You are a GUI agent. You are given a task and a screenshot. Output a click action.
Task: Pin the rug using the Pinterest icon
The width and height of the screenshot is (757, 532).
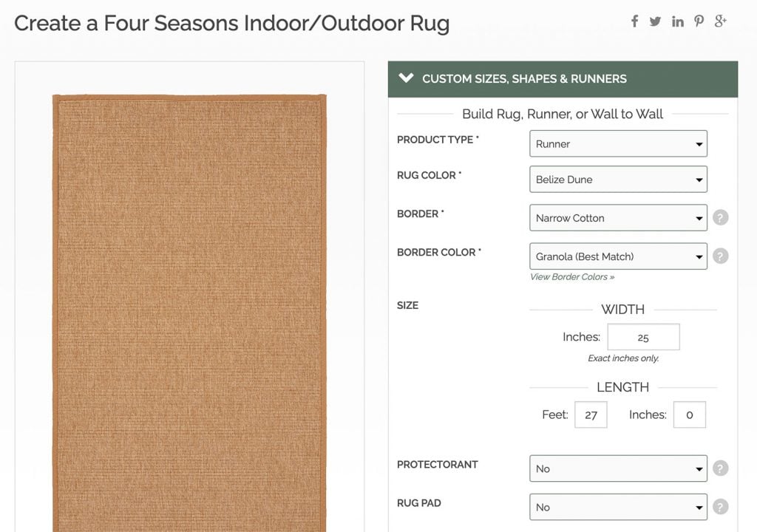[x=699, y=21]
